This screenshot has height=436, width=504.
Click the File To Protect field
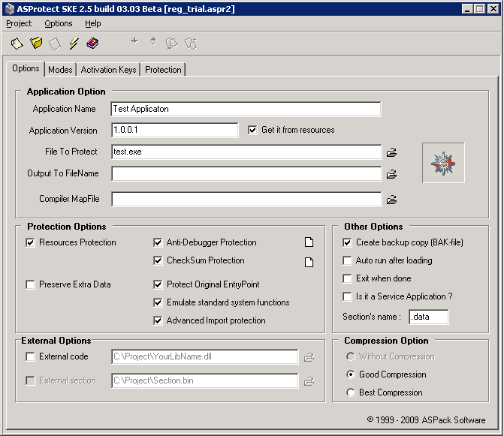click(x=246, y=152)
